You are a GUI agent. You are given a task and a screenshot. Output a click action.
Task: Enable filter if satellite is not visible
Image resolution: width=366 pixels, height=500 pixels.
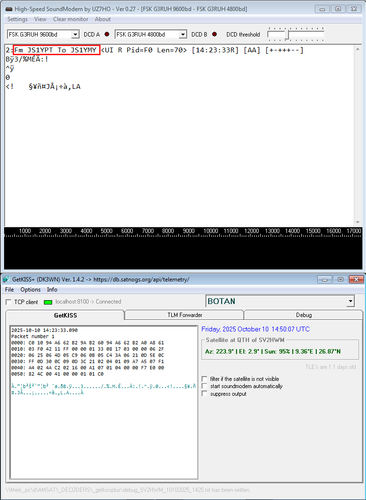[x=204, y=379]
